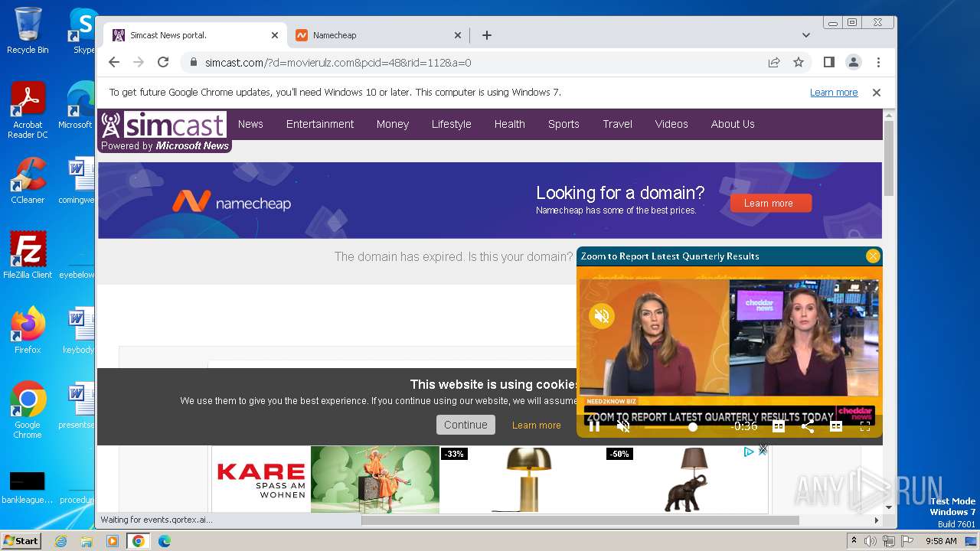
Task: Open Windows Explorer from the taskbar
Action: point(87,541)
